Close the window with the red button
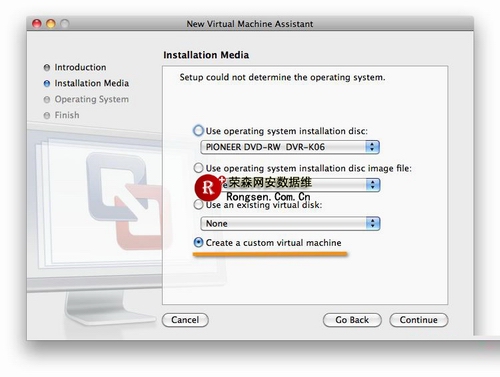This screenshot has width=500, height=377. [37, 24]
